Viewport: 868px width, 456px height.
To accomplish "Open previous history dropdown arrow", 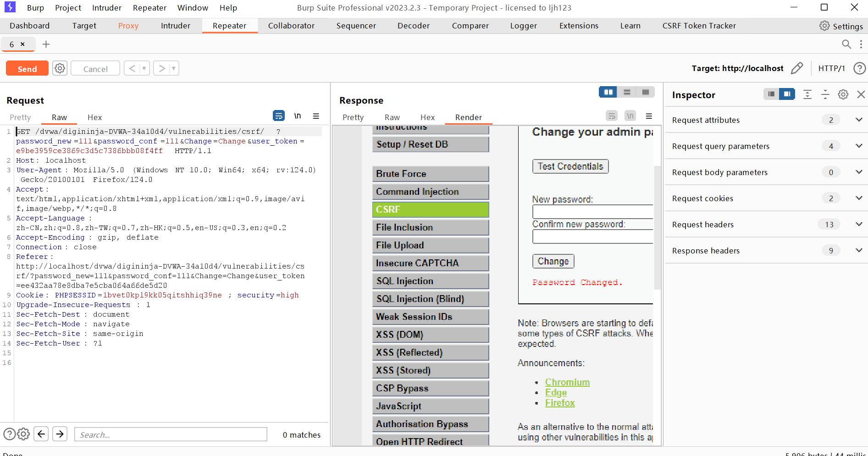I will 144,68.
